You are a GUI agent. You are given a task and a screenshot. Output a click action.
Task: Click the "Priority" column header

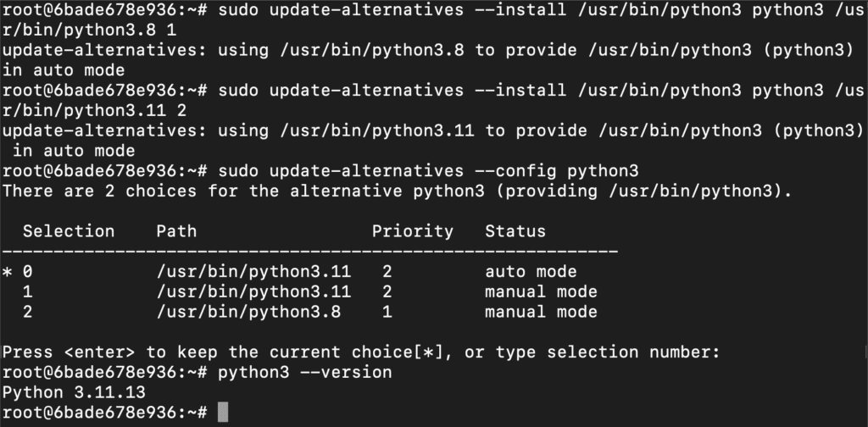point(413,230)
